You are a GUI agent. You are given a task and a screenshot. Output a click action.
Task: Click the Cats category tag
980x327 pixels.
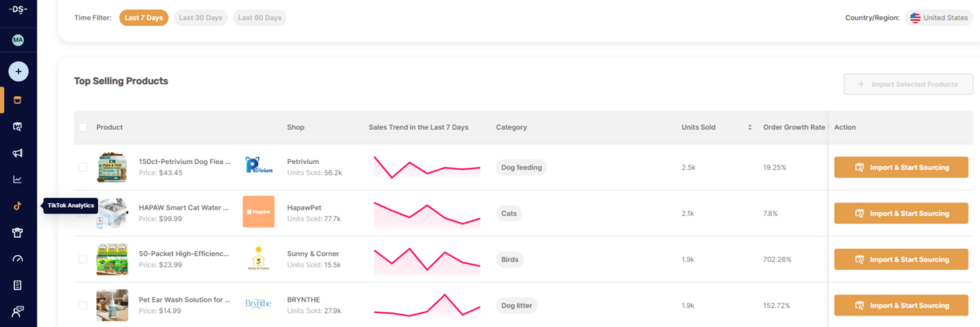click(509, 213)
